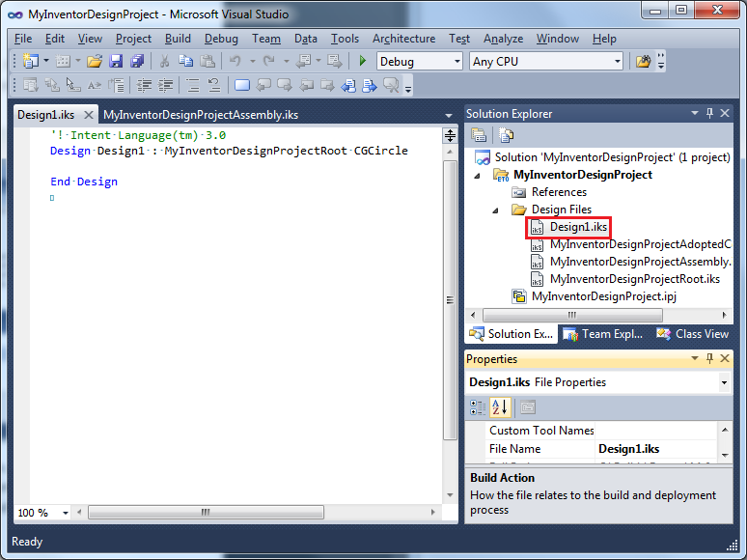Open the Debug configuration dropdown
Image resolution: width=747 pixels, height=560 pixels.
(456, 62)
